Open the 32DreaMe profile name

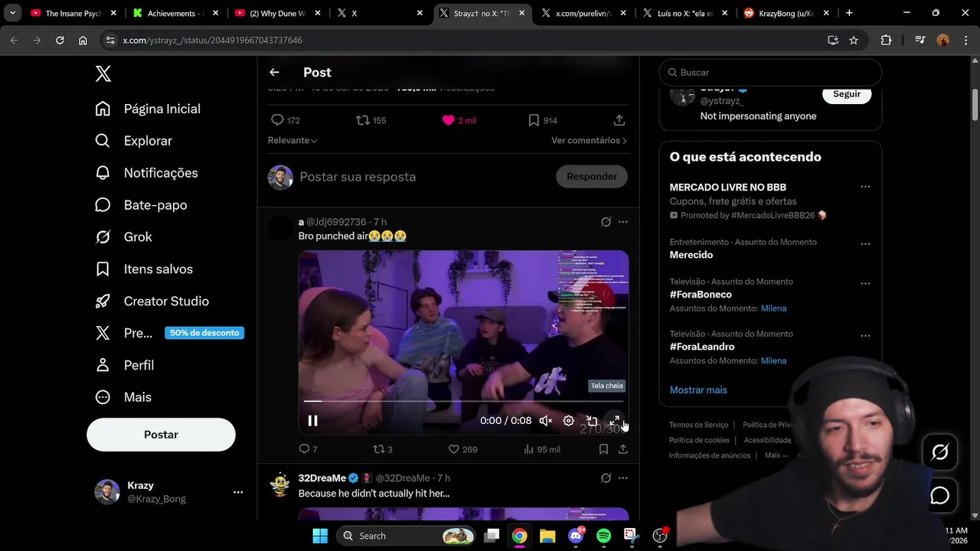[x=322, y=478]
